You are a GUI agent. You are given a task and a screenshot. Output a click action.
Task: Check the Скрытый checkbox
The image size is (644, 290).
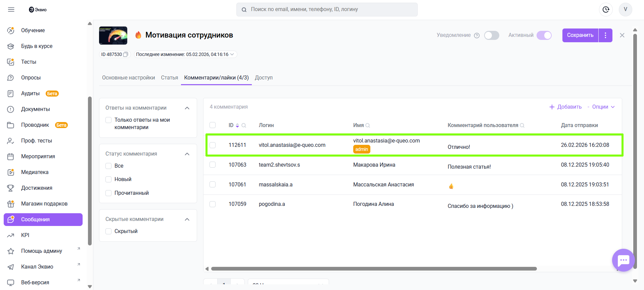[x=108, y=231]
